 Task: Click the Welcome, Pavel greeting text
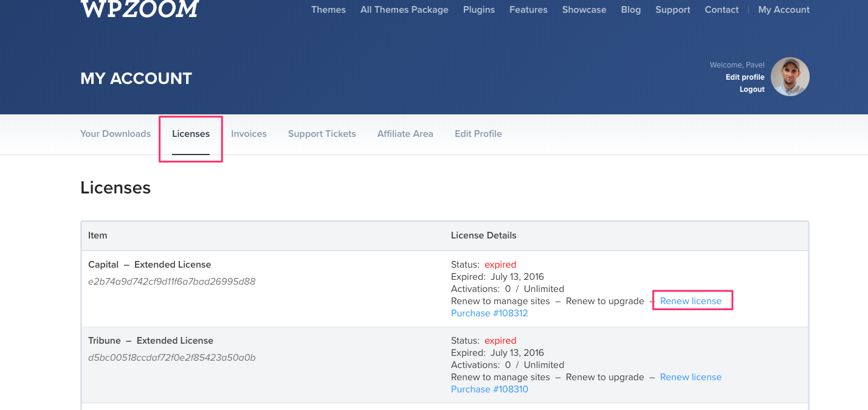(x=737, y=65)
